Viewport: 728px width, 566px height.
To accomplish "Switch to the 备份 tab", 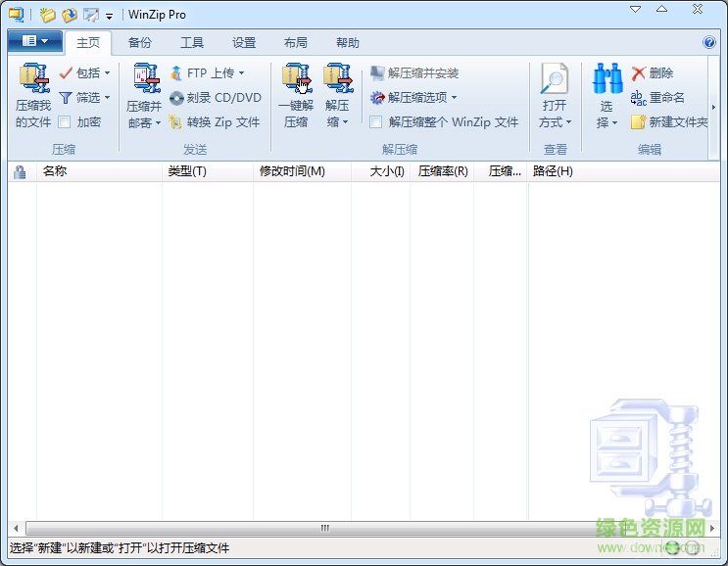I will [x=140, y=43].
